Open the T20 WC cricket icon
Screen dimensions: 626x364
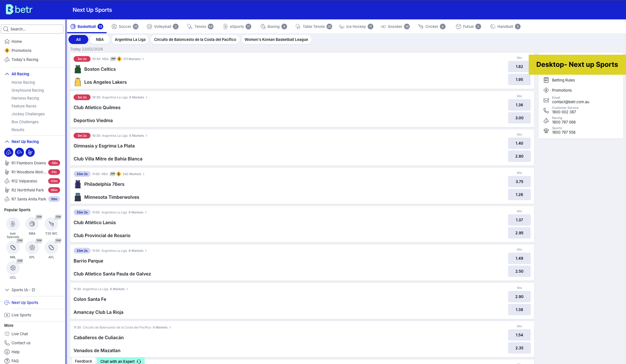click(x=51, y=224)
